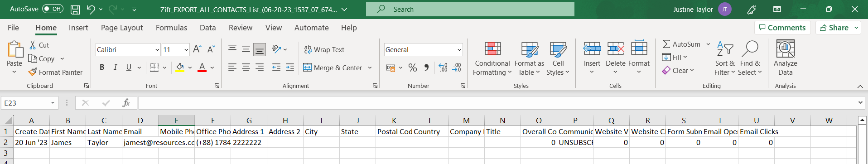Open the Data tab
Screen dimensions: 868x164
click(x=208, y=28)
